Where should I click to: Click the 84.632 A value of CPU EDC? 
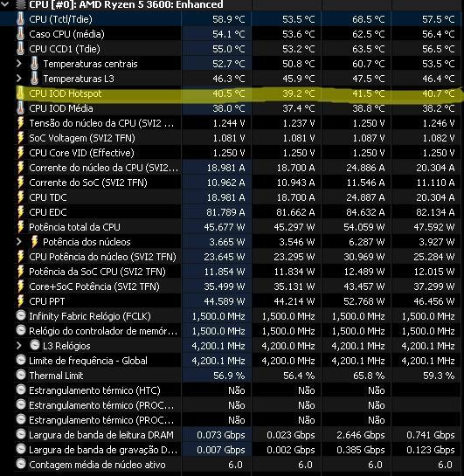(365, 212)
